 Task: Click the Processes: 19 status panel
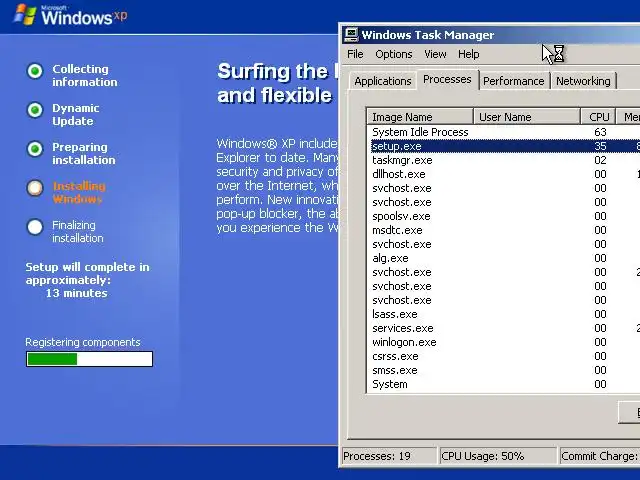[389, 456]
